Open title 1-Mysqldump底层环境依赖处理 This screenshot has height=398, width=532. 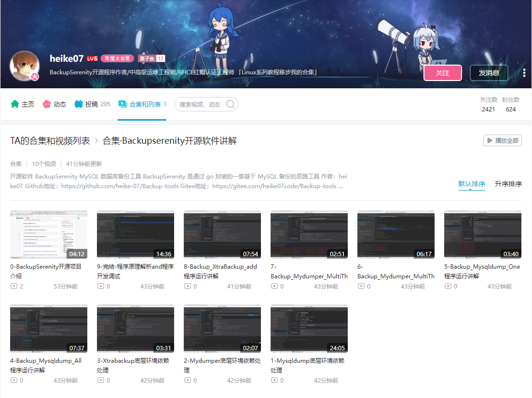[x=307, y=365]
